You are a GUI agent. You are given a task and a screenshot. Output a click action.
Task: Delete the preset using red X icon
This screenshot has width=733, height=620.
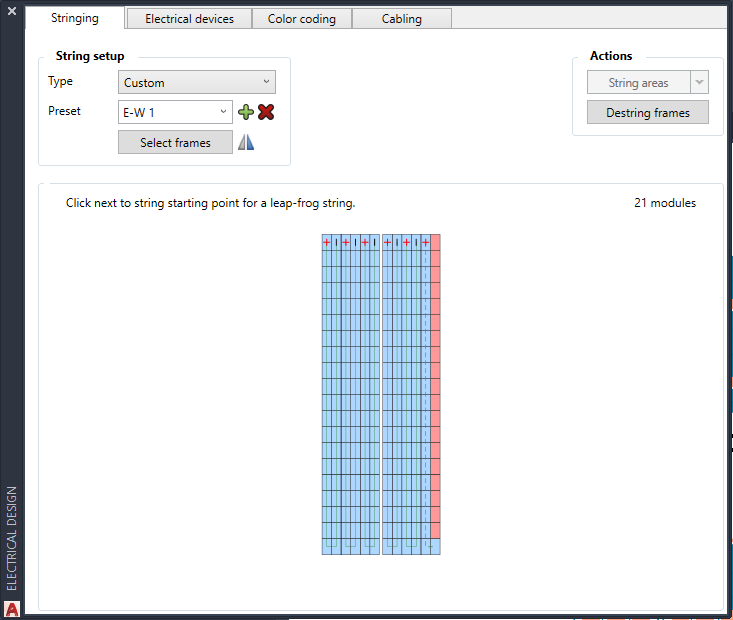pos(266,113)
